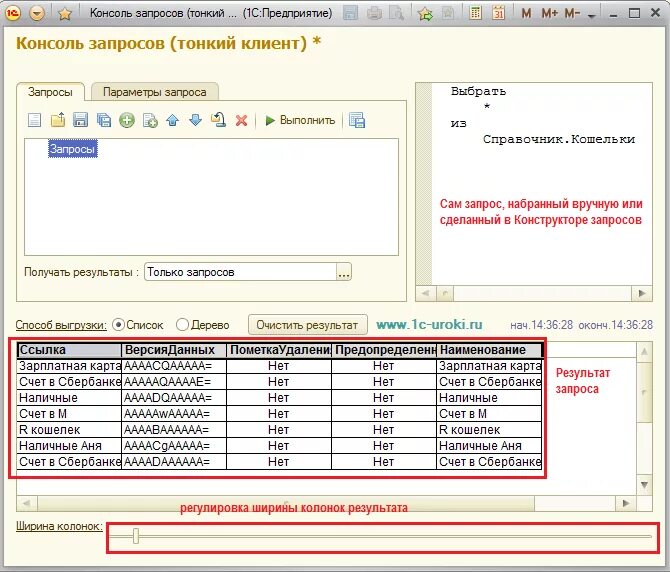Open the www.1c-uroki.ru link

click(429, 324)
